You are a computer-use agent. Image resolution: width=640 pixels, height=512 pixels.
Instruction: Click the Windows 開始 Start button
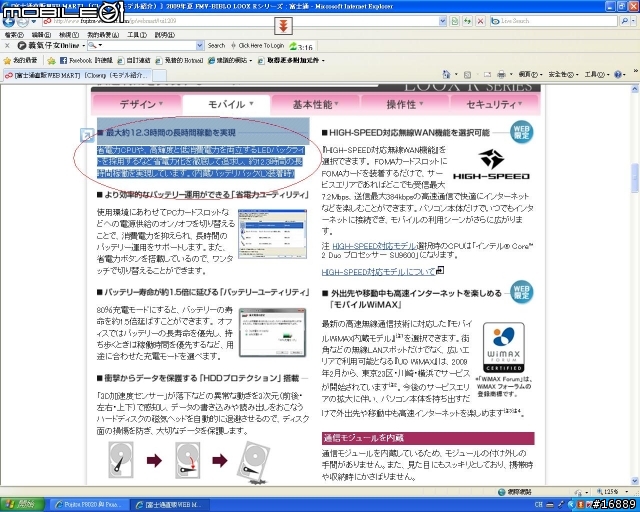21,505
